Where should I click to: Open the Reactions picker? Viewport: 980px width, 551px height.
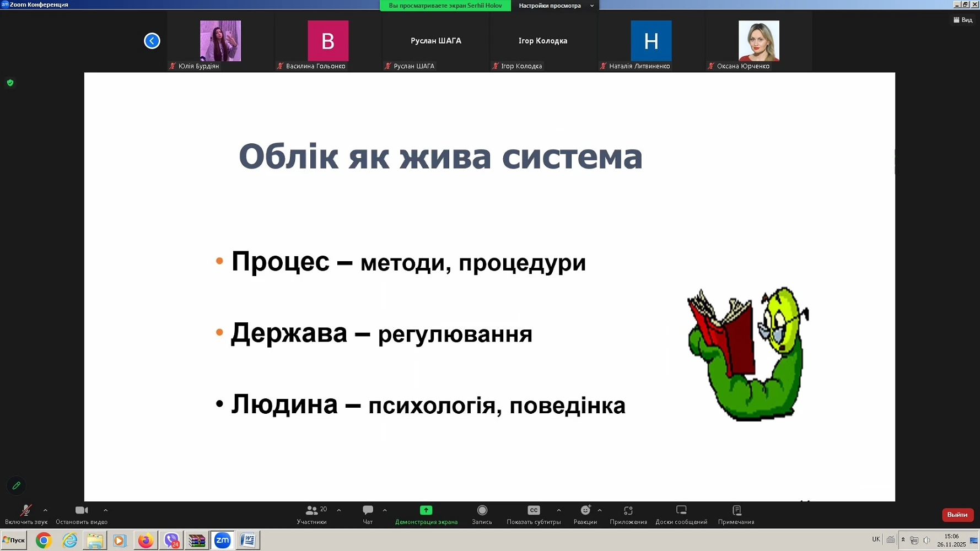click(x=585, y=511)
